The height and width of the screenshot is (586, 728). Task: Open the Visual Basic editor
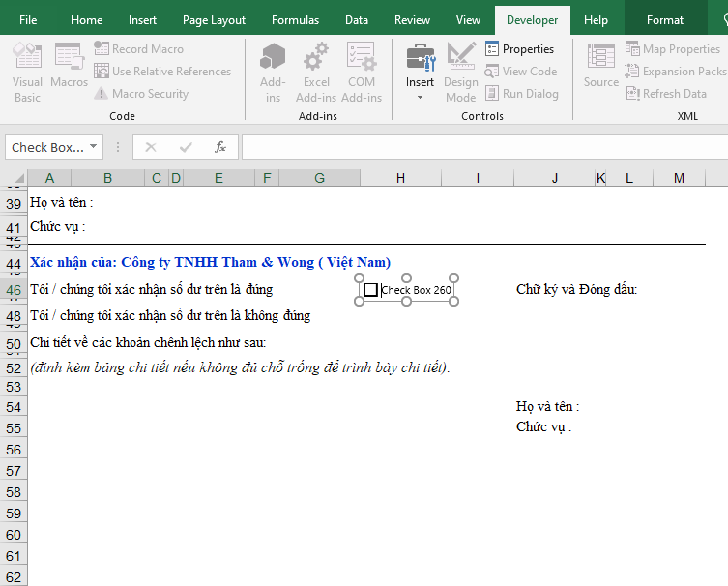27,72
